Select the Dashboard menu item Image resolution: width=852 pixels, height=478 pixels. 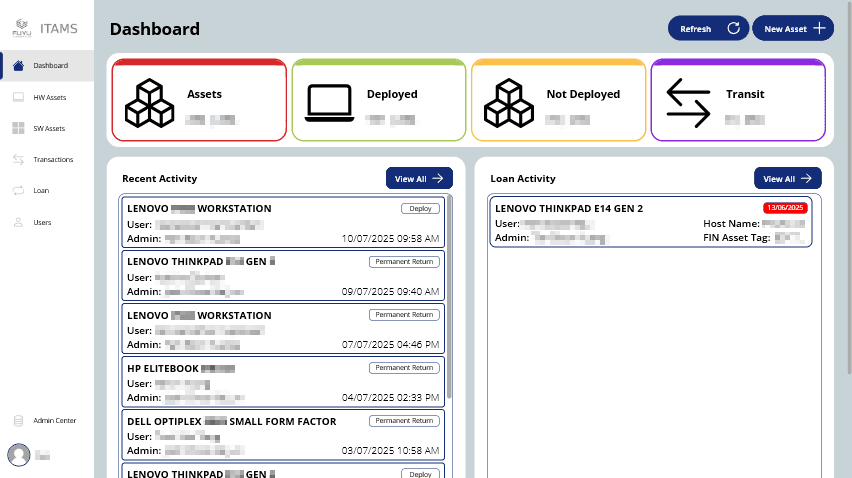47,66
